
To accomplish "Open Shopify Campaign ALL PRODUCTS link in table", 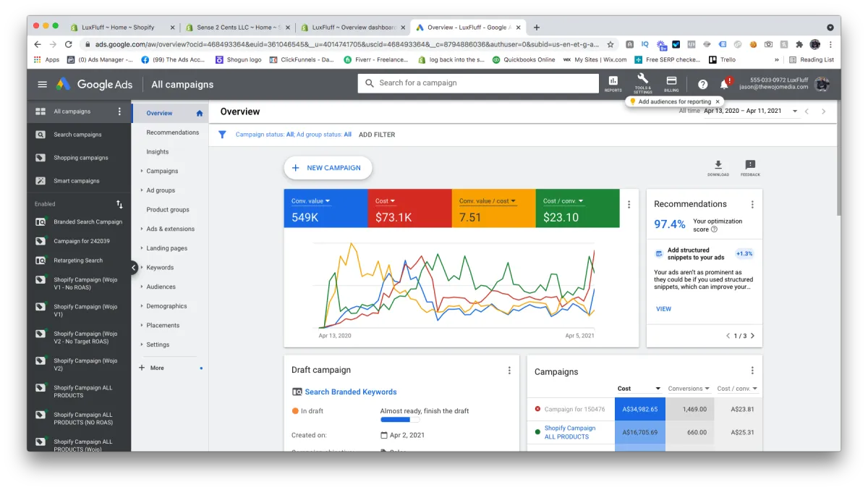I will click(570, 432).
